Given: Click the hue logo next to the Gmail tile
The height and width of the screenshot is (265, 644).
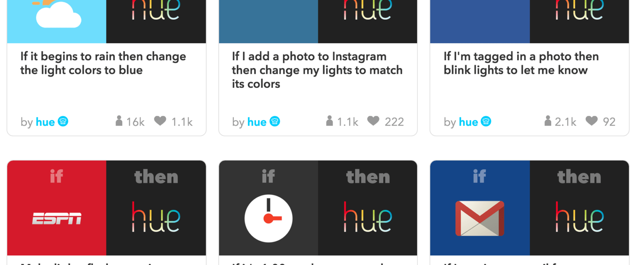Looking at the screenshot, I should pyautogui.click(x=580, y=217).
